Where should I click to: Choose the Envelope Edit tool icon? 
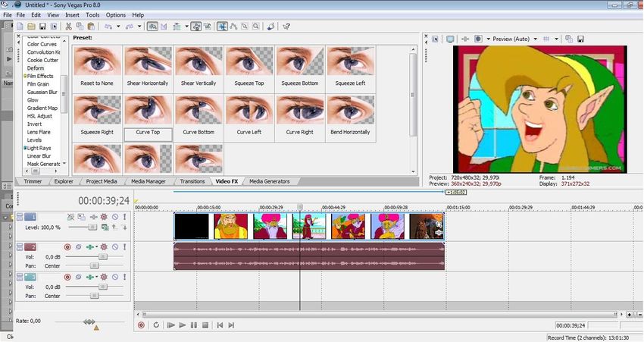pos(233,27)
